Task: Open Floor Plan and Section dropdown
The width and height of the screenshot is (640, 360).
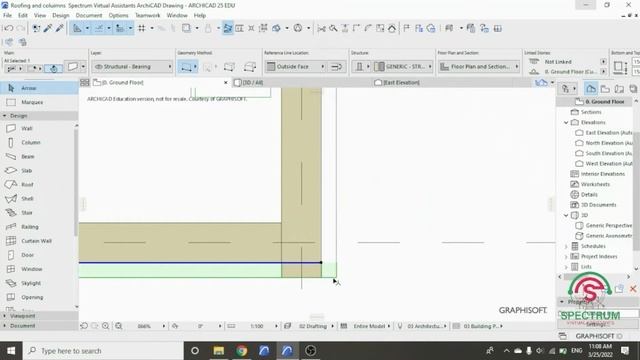Action: point(479,67)
